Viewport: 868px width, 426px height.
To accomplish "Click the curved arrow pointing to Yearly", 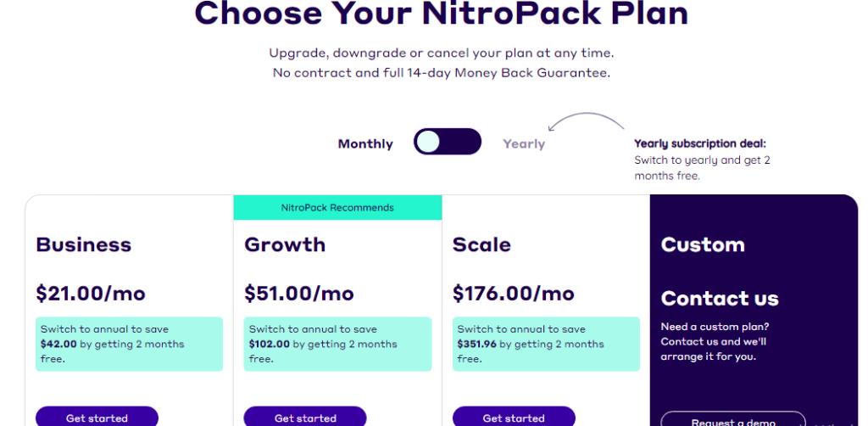I will [586, 122].
